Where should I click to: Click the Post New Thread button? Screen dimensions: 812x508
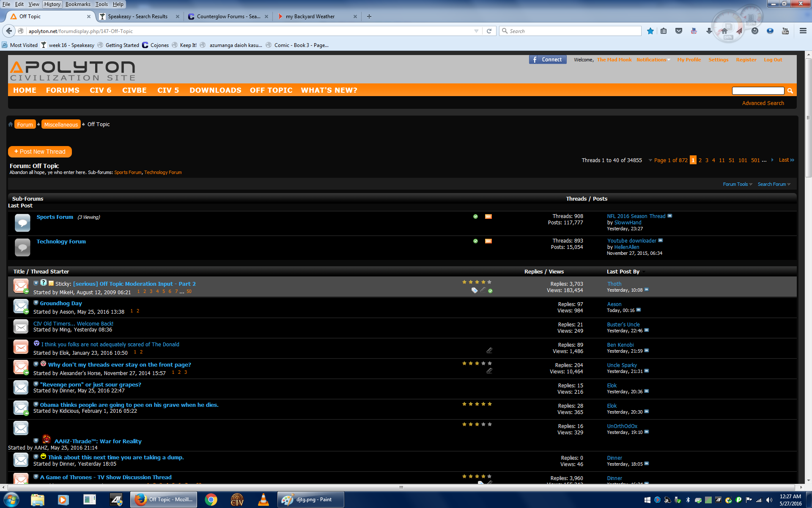point(40,152)
